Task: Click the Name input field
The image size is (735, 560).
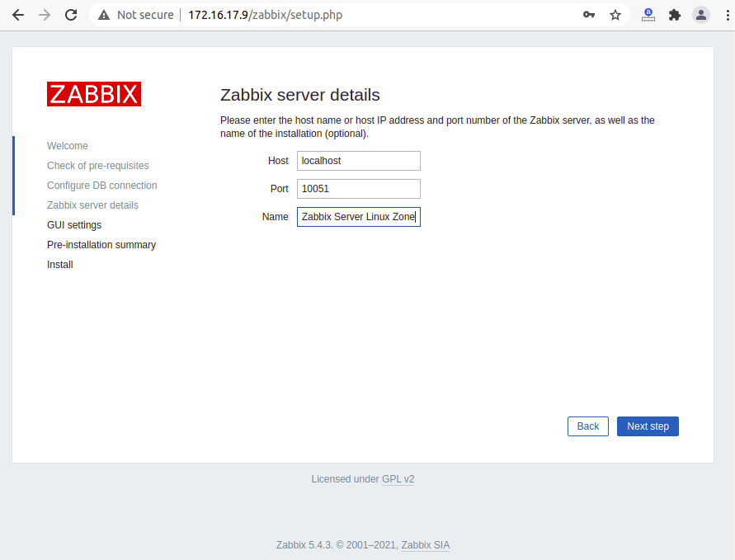Action: point(359,217)
